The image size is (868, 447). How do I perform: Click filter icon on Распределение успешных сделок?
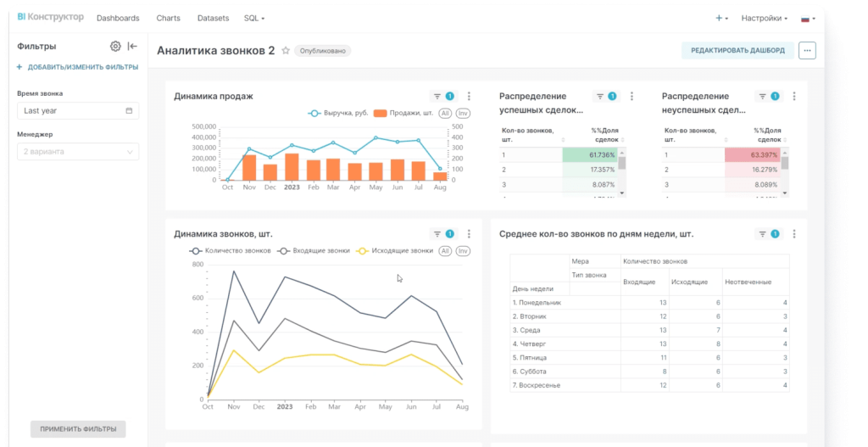click(x=605, y=97)
